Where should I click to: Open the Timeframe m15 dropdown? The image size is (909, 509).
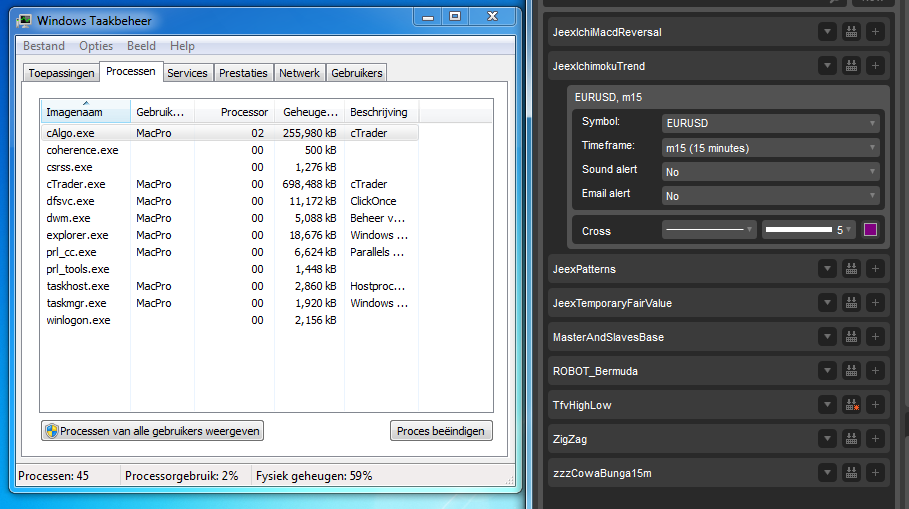pos(770,148)
